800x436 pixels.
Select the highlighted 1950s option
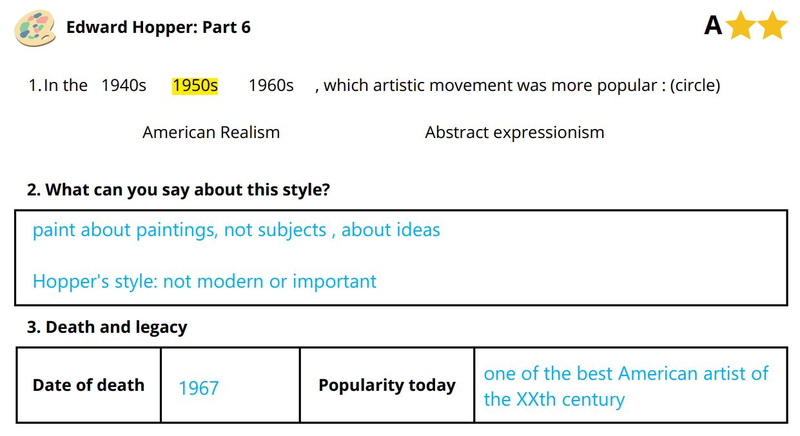click(195, 85)
